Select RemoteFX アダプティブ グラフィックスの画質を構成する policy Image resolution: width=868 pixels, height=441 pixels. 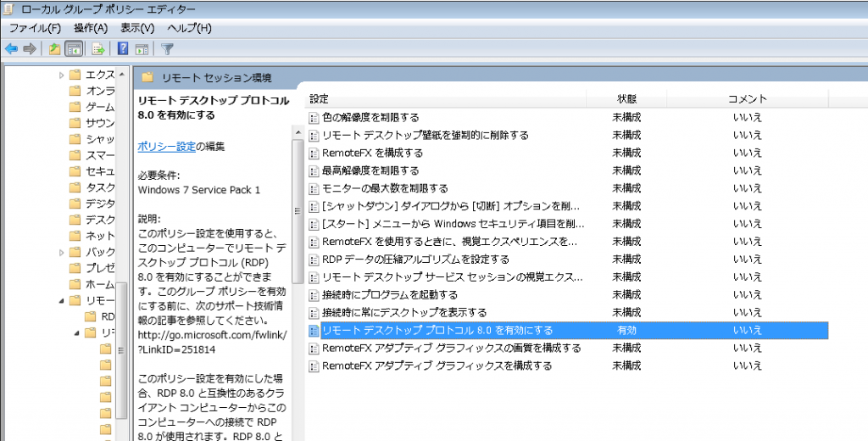[451, 348]
